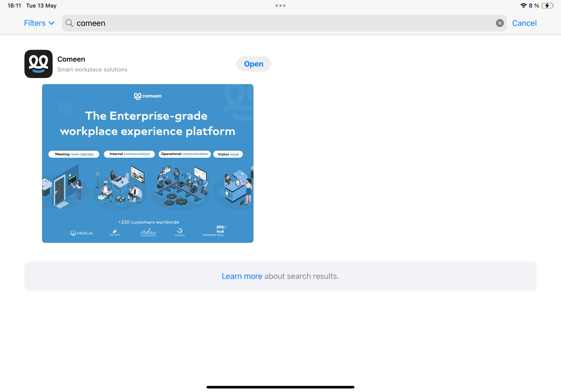Tap the Tue 13 May date
The image size is (561, 392).
[41, 5]
